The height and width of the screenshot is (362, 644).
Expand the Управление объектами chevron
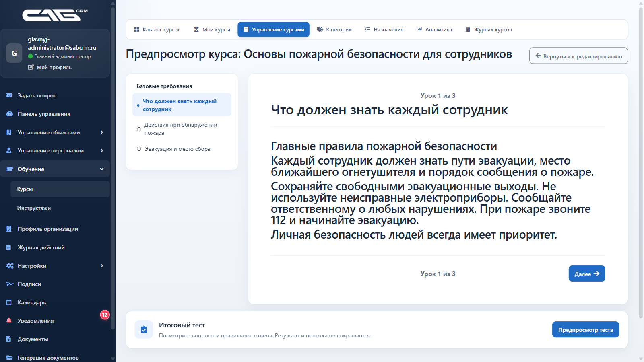(102, 132)
